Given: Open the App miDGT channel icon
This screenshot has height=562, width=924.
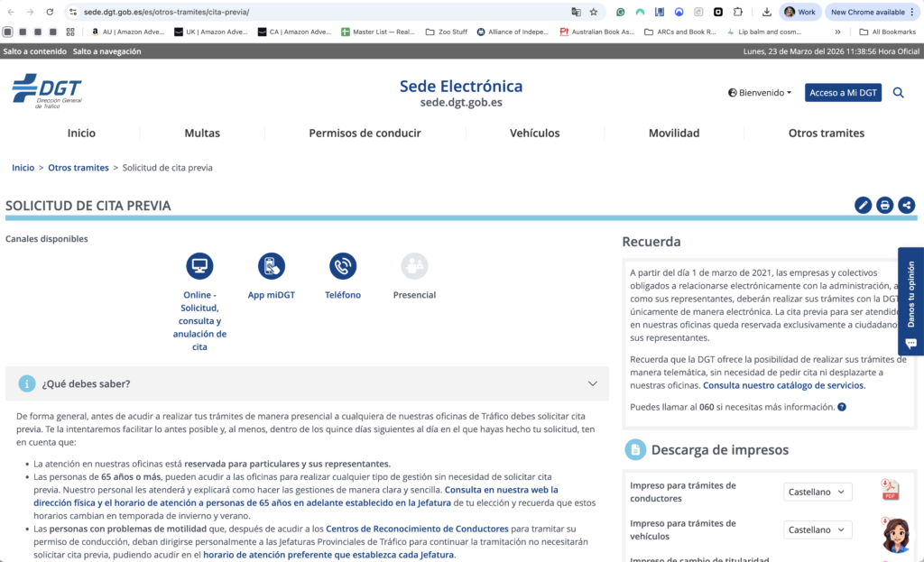Looking at the screenshot, I should [x=272, y=266].
